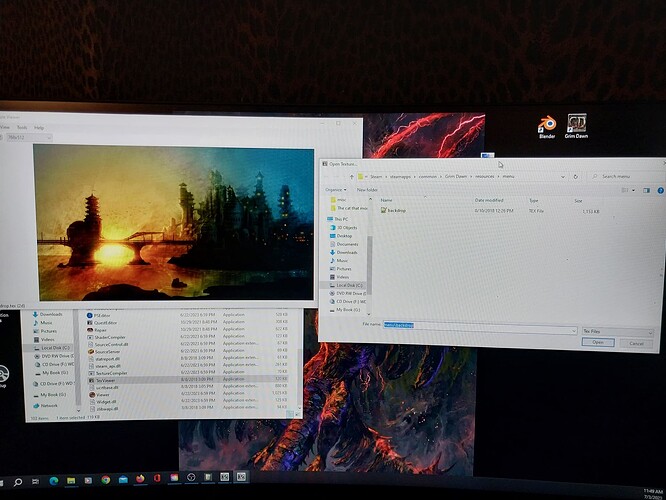The image size is (666, 500).
Task: Sort by the Size column header in dialog
Action: (579, 201)
